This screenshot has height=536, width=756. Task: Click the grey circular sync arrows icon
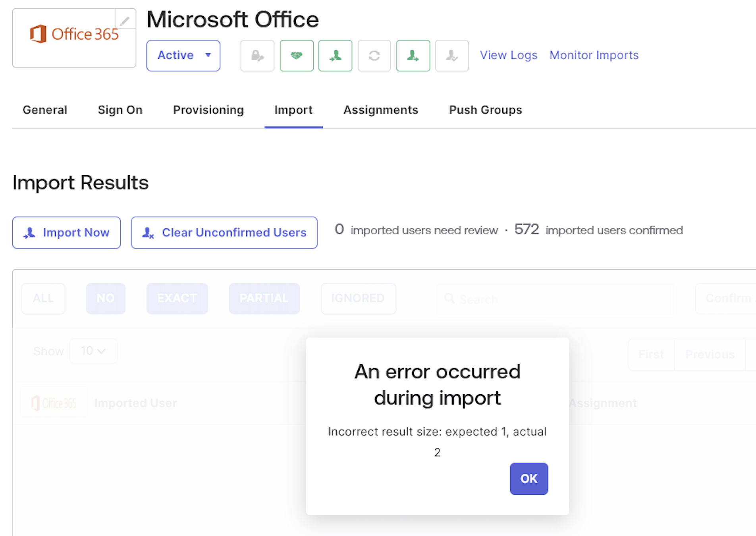coord(374,56)
